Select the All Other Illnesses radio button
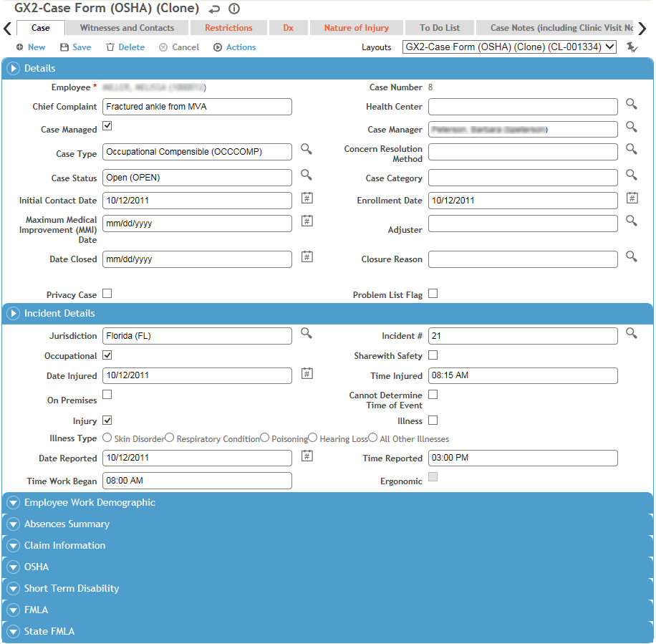This screenshot has height=644, width=656. 373,438
